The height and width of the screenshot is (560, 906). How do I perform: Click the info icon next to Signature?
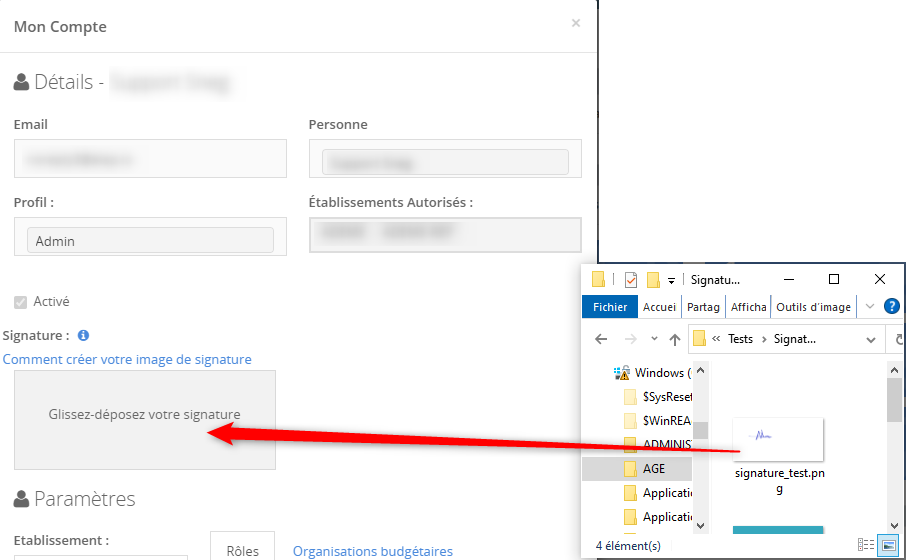click(x=83, y=336)
